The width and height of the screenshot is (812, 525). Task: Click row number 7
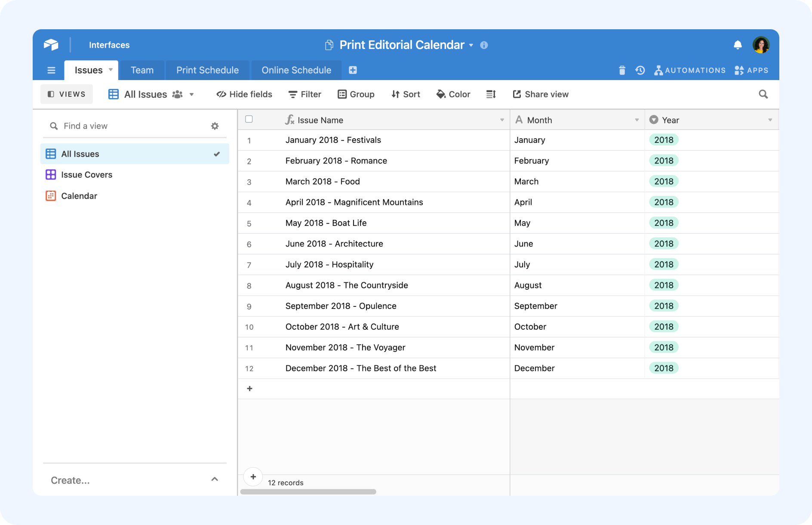(x=249, y=265)
